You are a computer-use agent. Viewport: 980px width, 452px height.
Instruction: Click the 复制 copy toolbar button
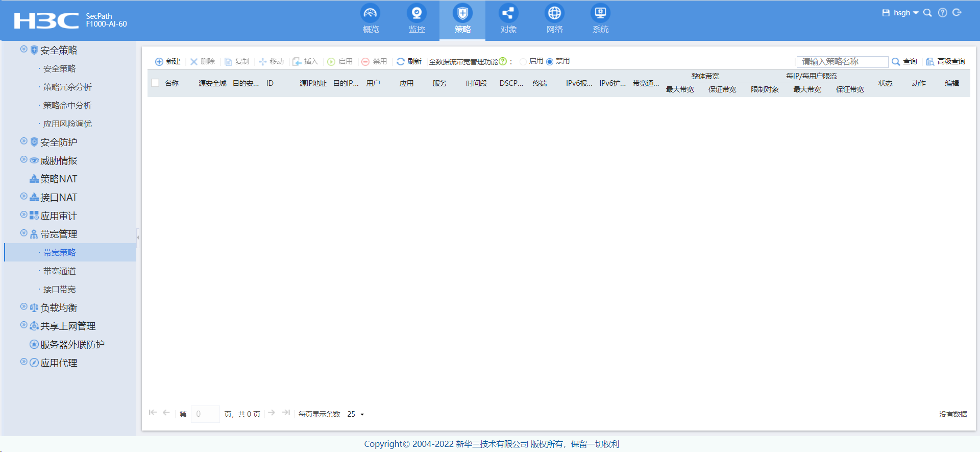click(237, 61)
